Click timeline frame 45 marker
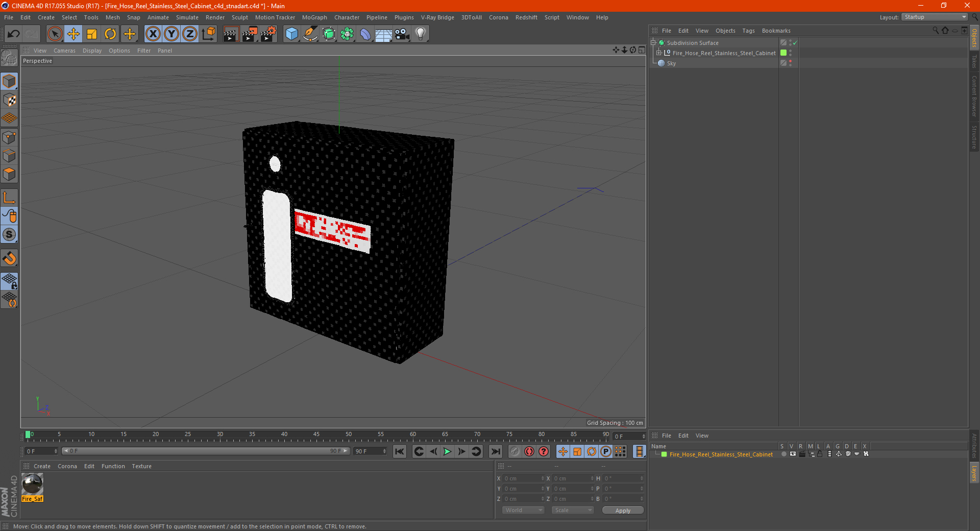 click(316, 435)
